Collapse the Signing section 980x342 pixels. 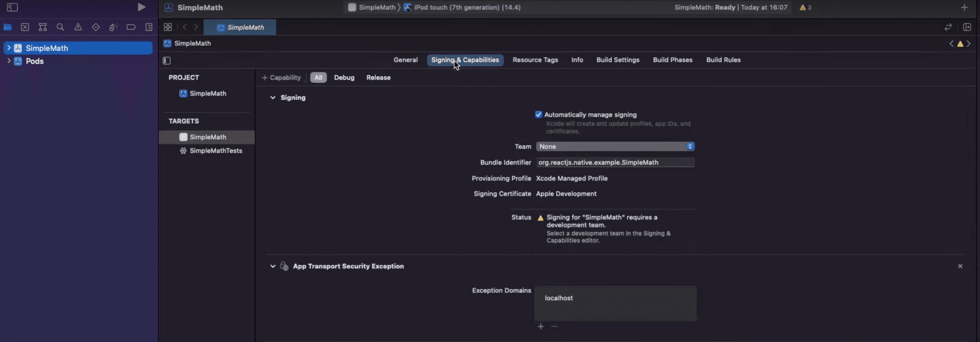point(273,98)
